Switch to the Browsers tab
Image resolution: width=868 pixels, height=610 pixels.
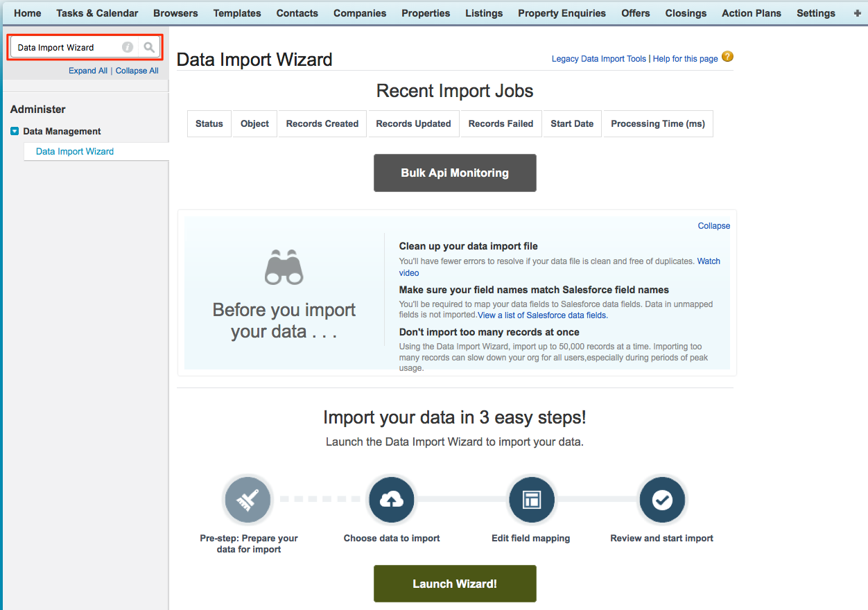[175, 13]
